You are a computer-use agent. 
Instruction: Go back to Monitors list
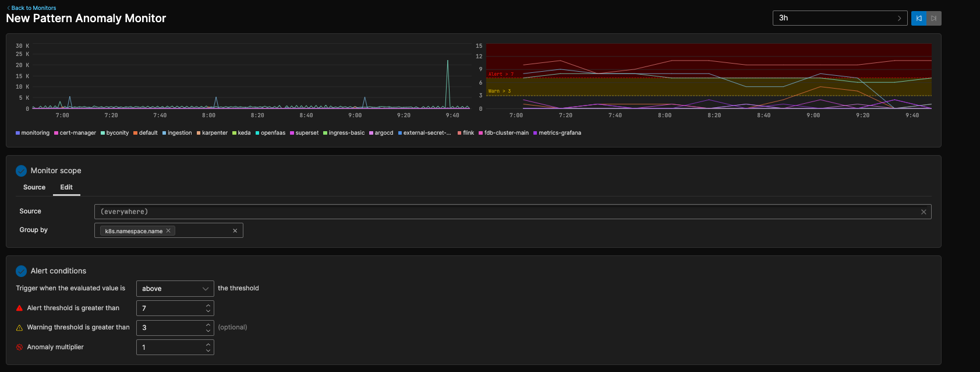coord(32,8)
